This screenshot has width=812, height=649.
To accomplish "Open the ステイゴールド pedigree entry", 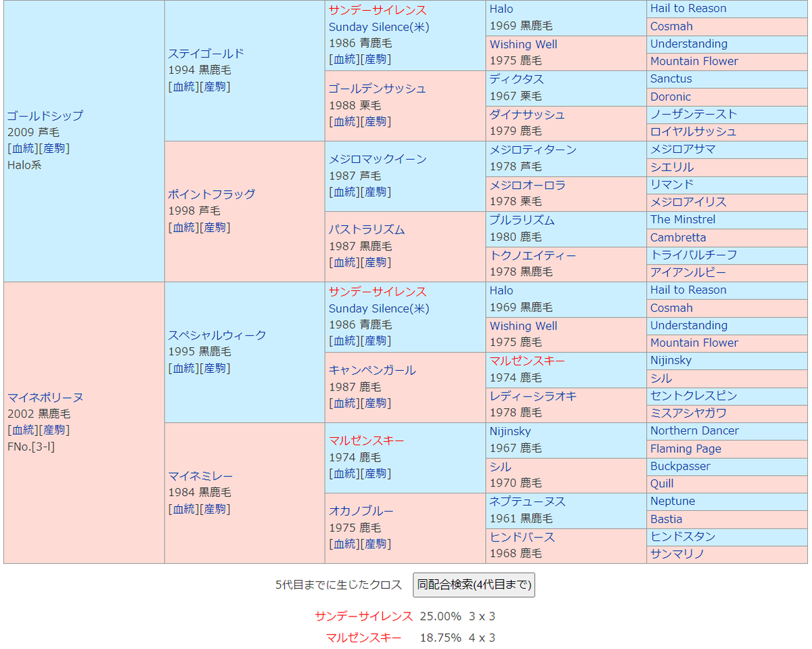I will pos(206,53).
